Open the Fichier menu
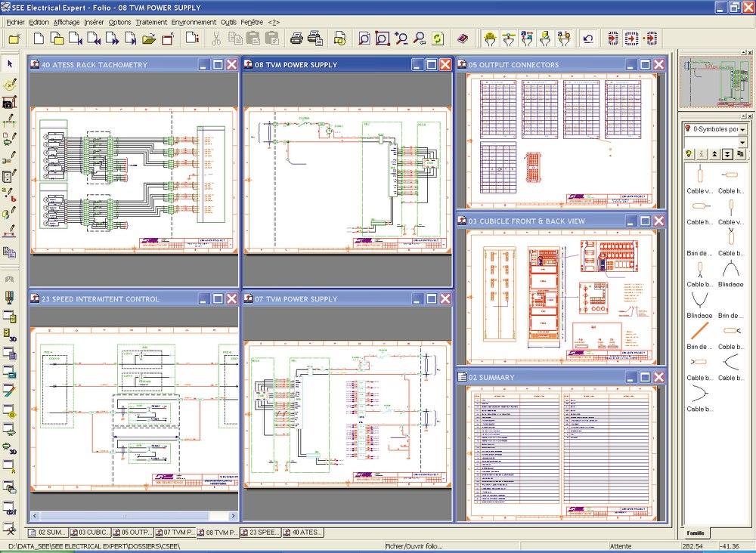The height and width of the screenshot is (553, 756). pos(15,22)
